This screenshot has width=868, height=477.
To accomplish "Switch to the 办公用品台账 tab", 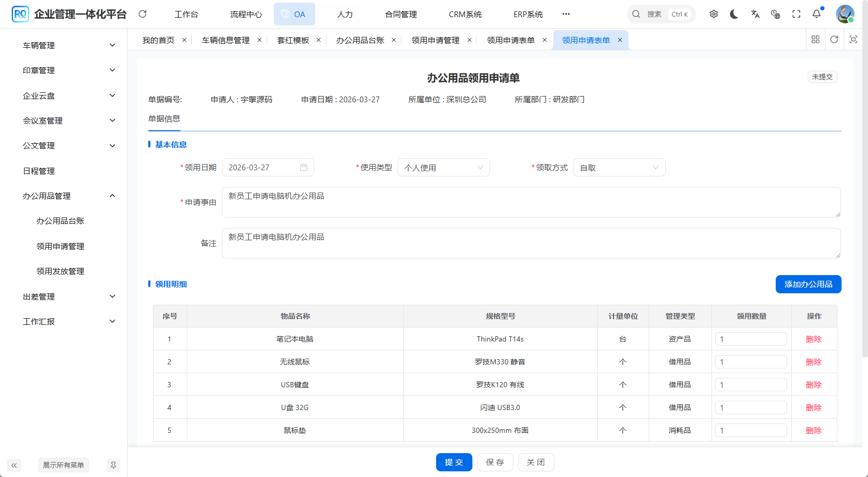I will (x=360, y=40).
